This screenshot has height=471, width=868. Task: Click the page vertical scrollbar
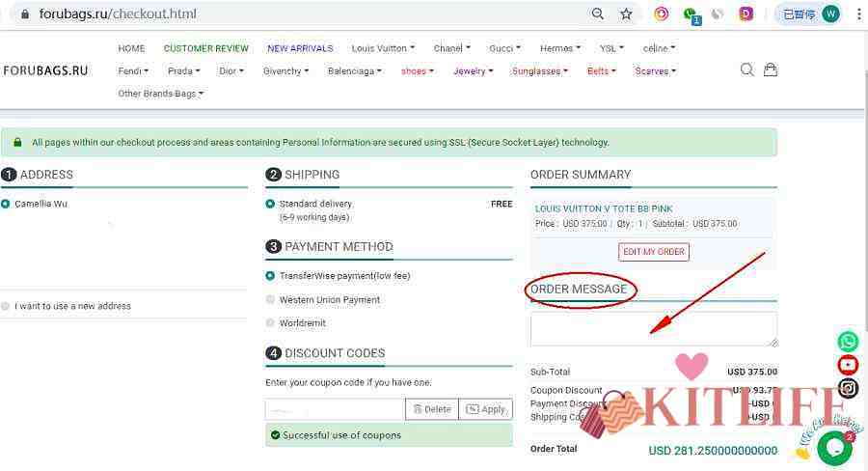(x=865, y=203)
